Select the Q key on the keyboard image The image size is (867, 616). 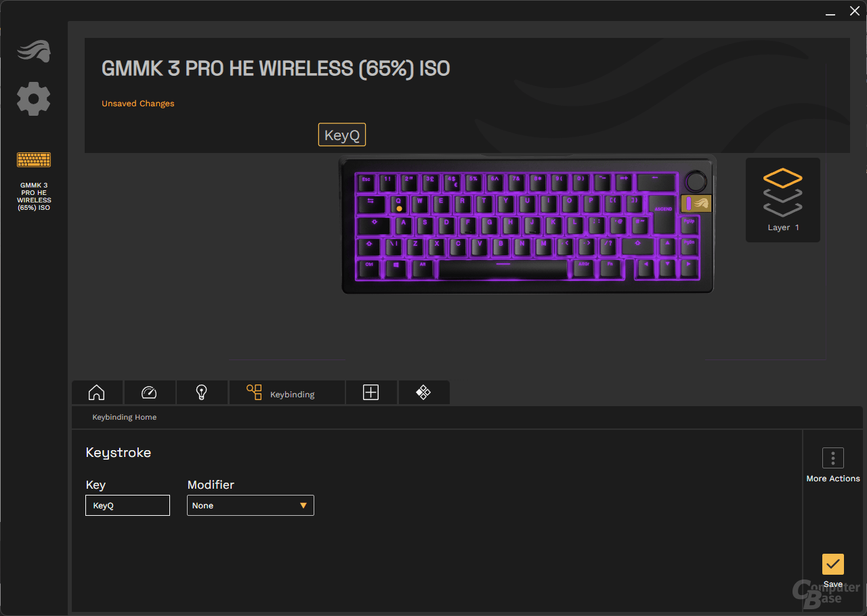click(398, 204)
